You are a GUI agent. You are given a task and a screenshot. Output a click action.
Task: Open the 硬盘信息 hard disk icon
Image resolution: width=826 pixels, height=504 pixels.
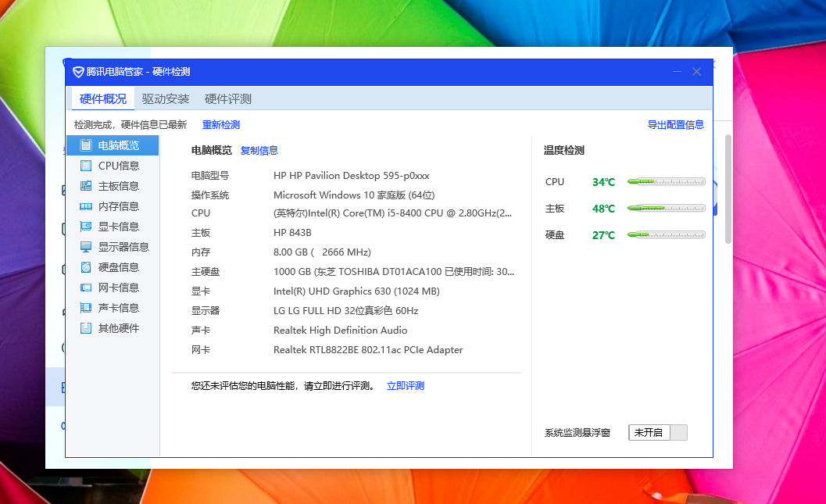click(85, 267)
